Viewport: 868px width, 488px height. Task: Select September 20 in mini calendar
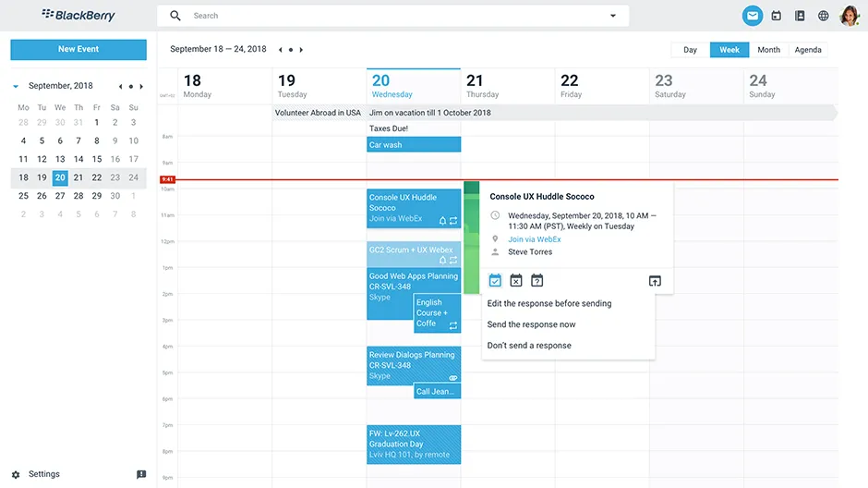pos(60,177)
